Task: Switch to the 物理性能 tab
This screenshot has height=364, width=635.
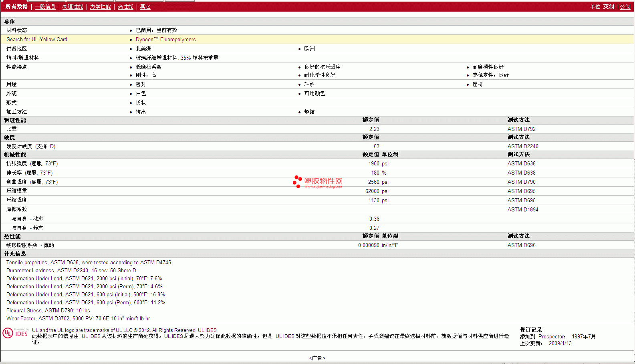Action: [x=73, y=7]
